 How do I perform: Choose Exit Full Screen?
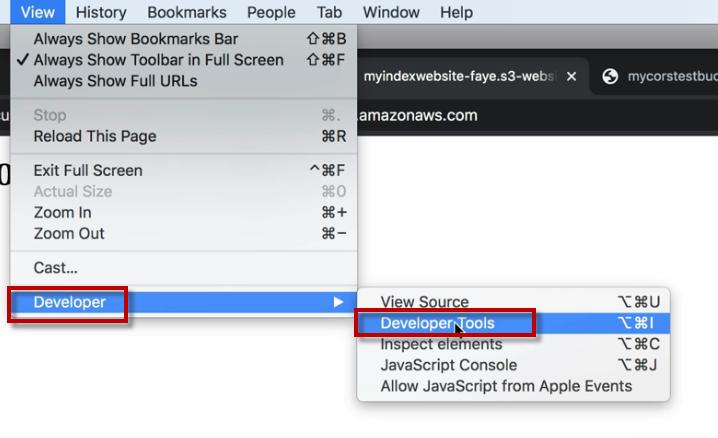click(x=88, y=170)
